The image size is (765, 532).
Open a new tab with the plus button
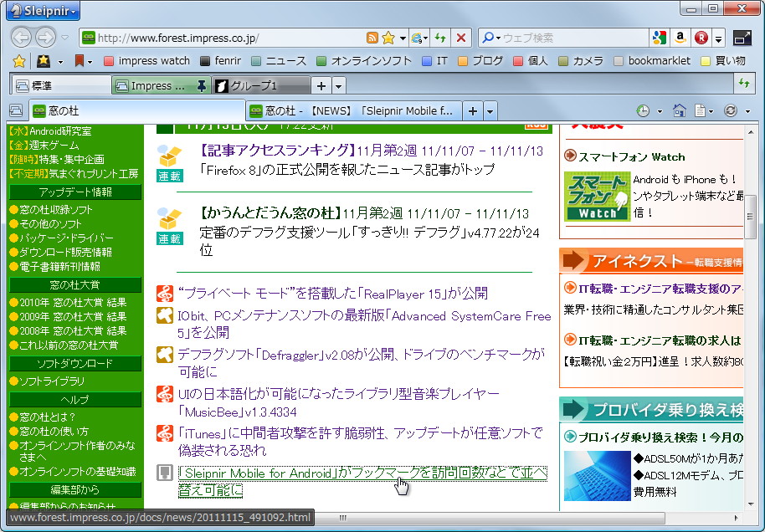point(475,110)
